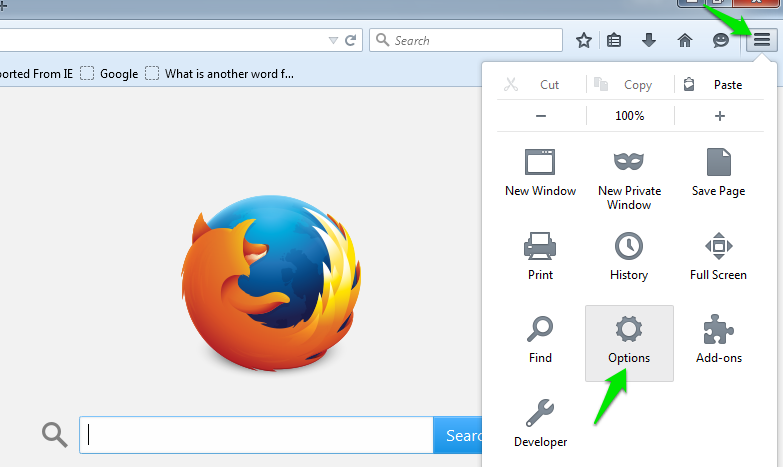Select Paste in the menu panel
Screen dimensions: 783x467
click(719, 84)
